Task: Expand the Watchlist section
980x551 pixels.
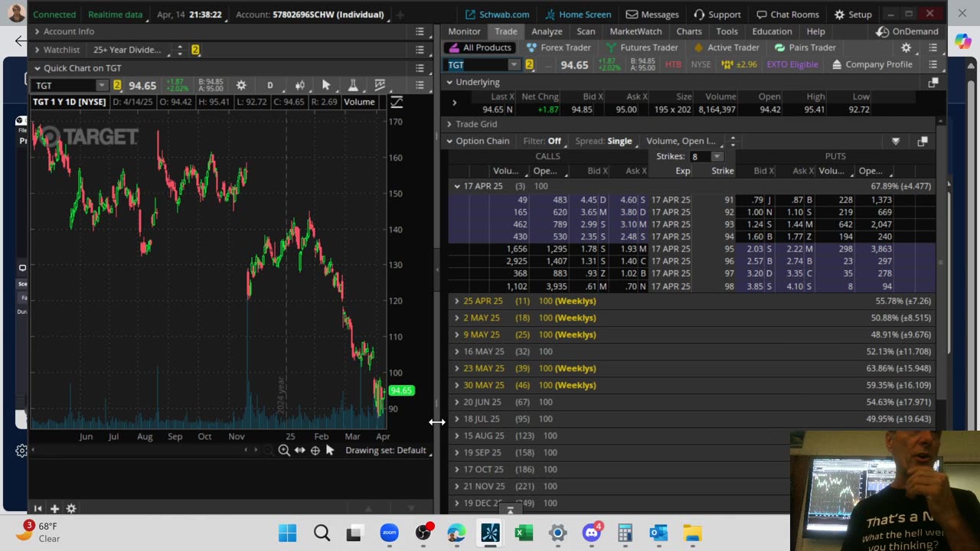Action: click(37, 50)
